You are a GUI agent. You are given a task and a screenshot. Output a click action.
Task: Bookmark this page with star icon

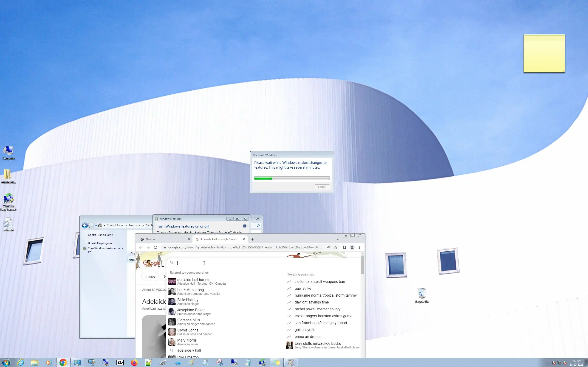point(336,247)
